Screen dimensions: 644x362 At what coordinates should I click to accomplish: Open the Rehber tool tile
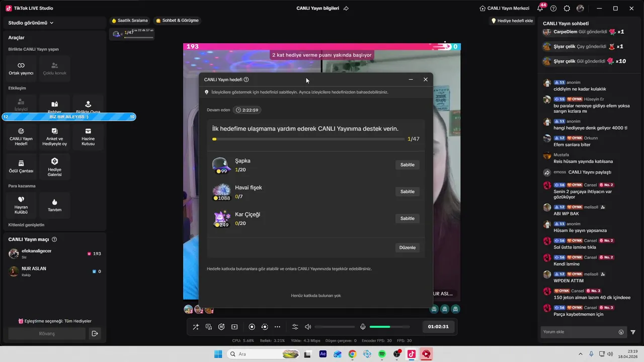(x=54, y=104)
